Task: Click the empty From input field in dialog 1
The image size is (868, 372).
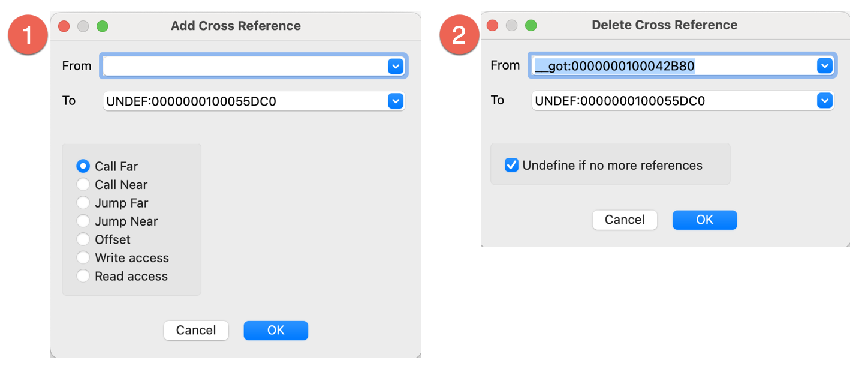Action: (240, 66)
